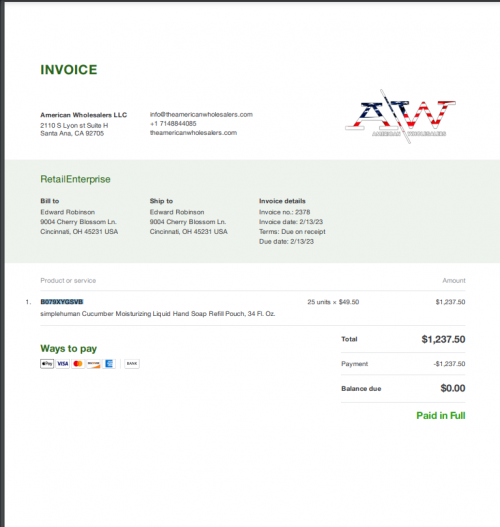Click the Balance due label
This screenshot has width=500, height=527.
pyautogui.click(x=361, y=389)
